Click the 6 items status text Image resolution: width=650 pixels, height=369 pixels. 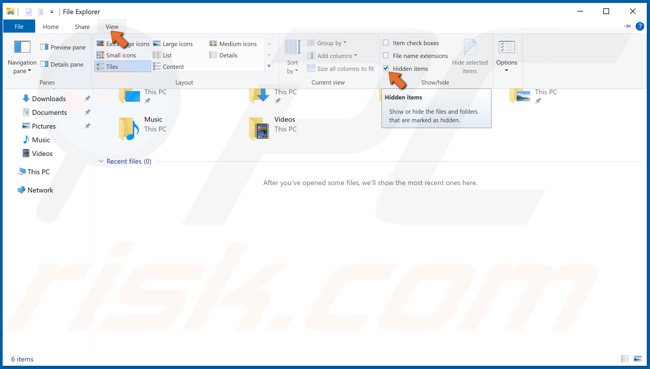(x=22, y=359)
